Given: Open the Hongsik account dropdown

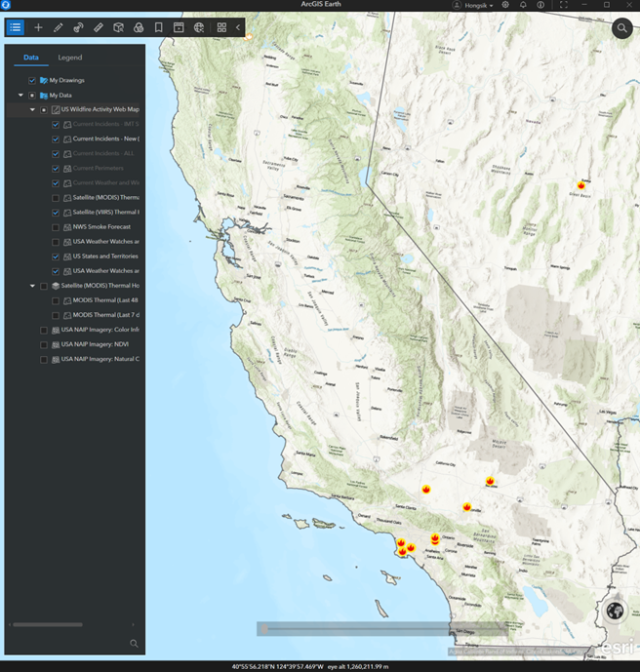Looking at the screenshot, I should point(479,6).
